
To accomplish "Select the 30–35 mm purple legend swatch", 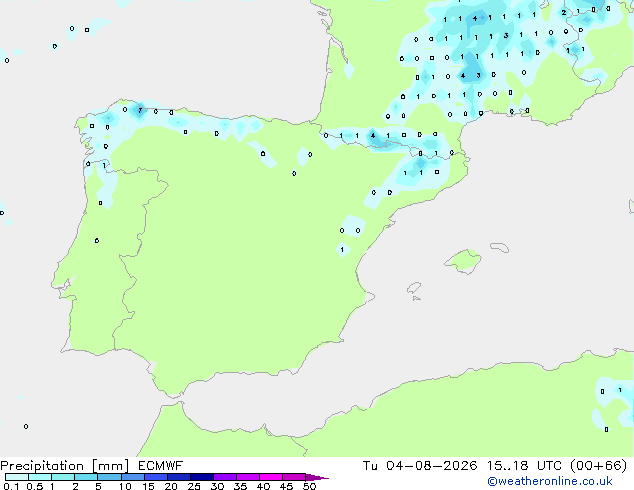I will tap(225, 477).
